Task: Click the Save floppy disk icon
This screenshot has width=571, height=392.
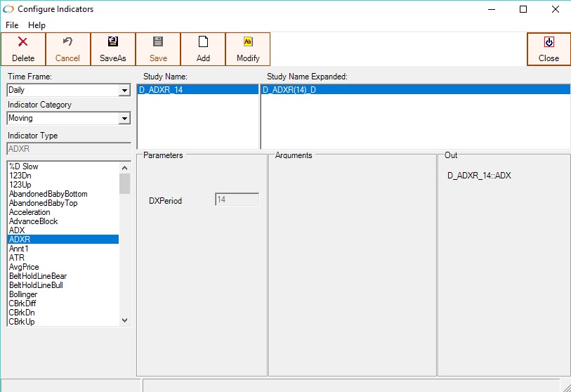Action: [158, 42]
